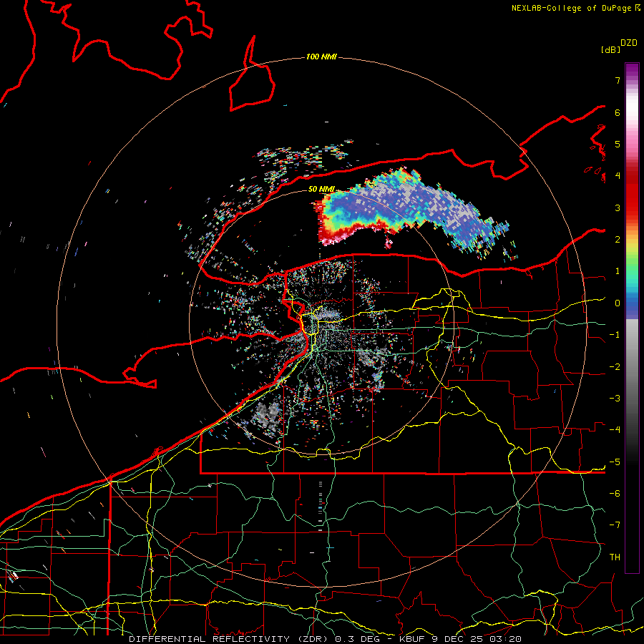Screen dimensions: 644x644
Task: Click the DZD label above the color scale
Action: point(629,43)
